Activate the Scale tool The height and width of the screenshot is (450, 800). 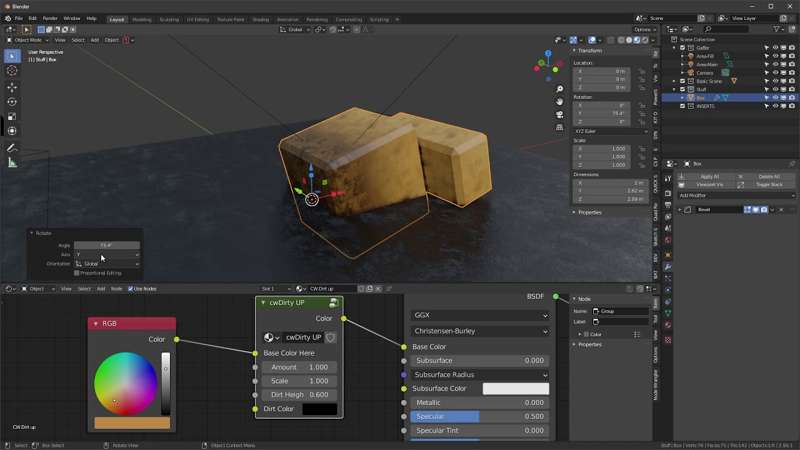12,117
